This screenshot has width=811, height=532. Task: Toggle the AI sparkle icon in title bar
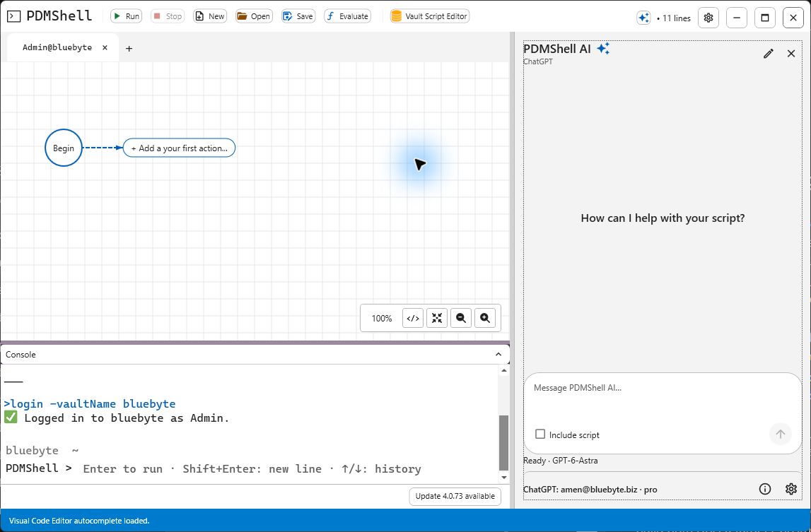coord(643,18)
